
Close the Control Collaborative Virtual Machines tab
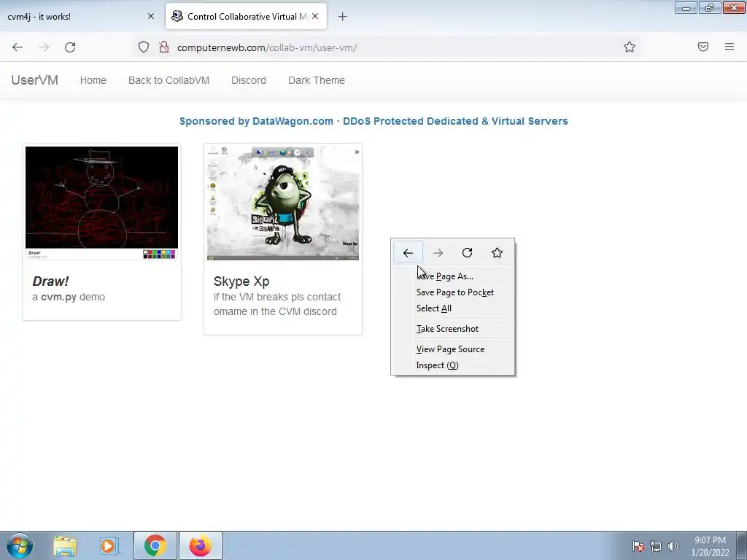[315, 16]
